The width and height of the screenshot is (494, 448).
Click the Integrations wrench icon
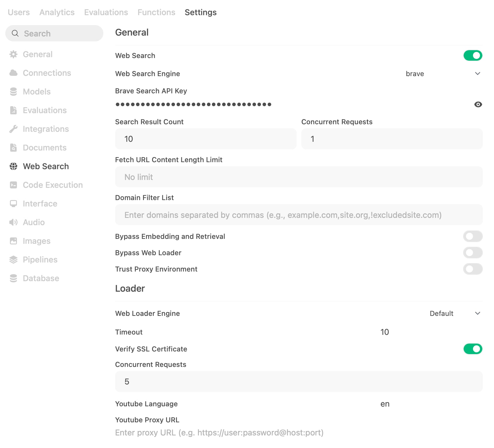tap(13, 129)
